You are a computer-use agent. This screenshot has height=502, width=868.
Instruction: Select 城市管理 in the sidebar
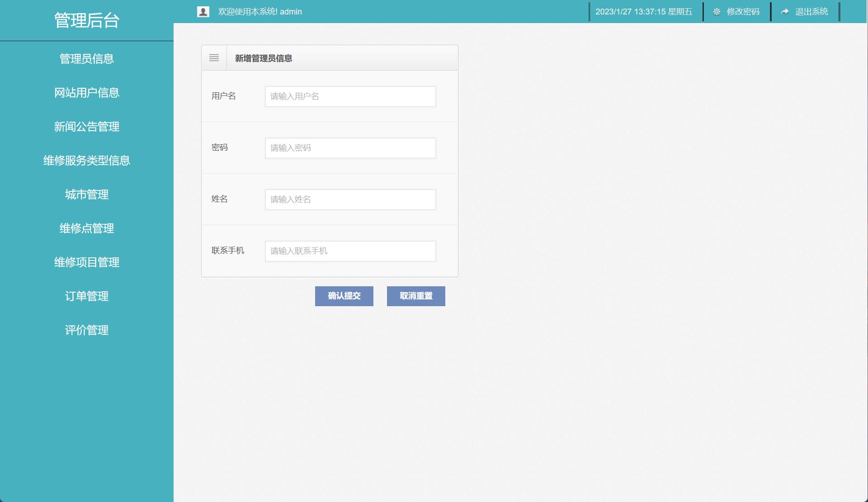tap(86, 195)
